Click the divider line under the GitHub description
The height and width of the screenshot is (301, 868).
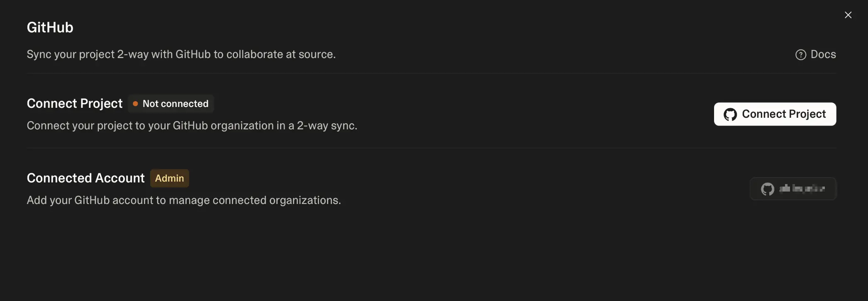tap(432, 74)
